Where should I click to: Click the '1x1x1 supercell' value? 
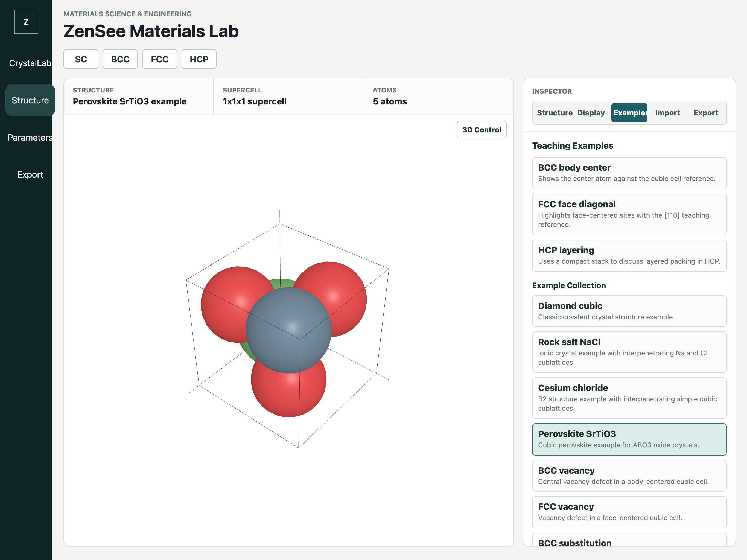pyautogui.click(x=255, y=101)
